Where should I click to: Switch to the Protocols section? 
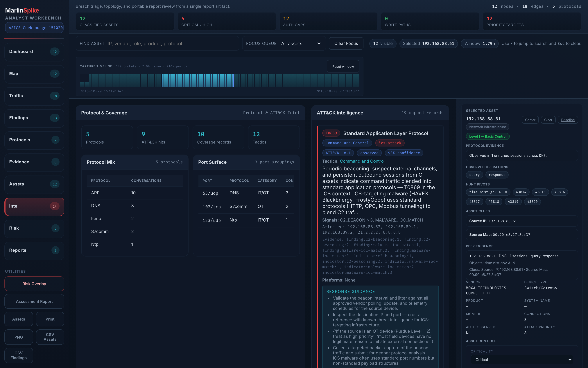[34, 140]
